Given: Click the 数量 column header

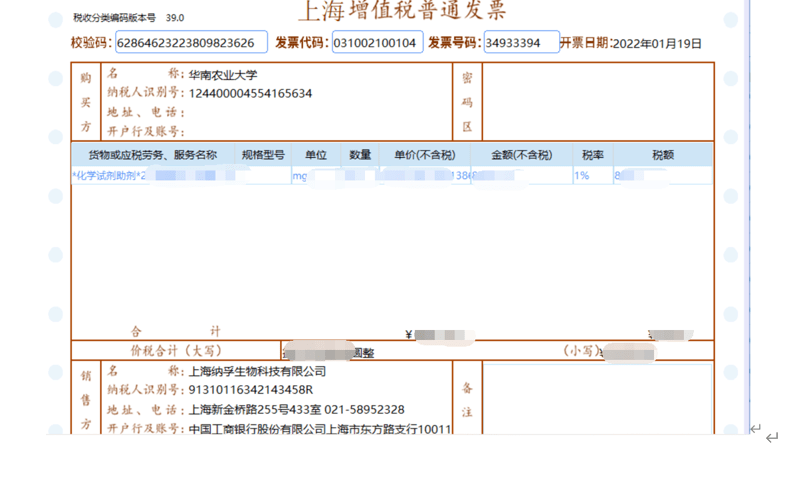Looking at the screenshot, I should (360, 155).
